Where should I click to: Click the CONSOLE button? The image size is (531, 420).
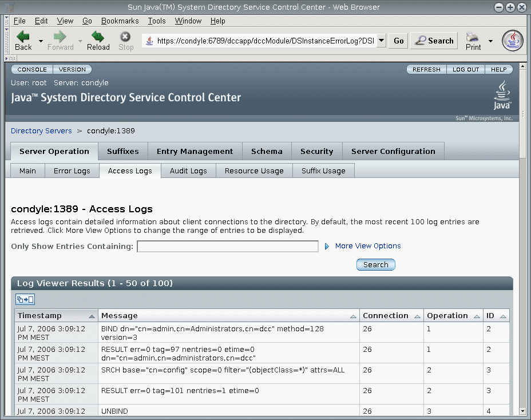pos(32,69)
